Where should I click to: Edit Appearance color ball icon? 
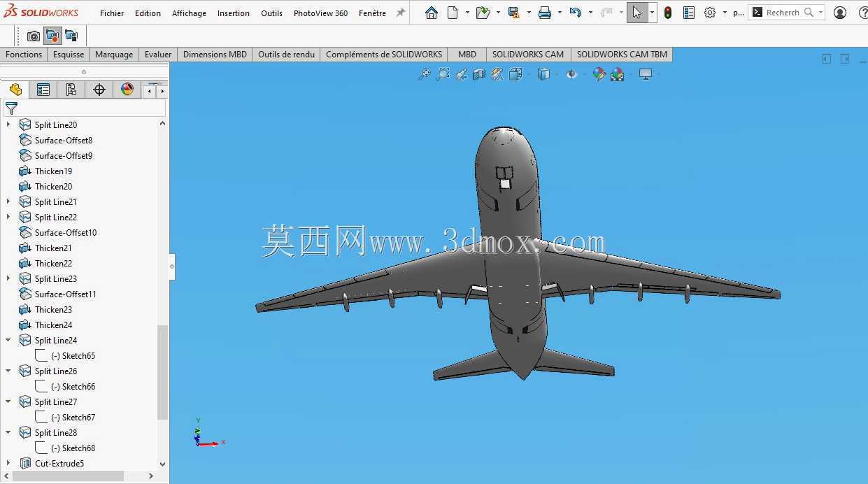[599, 74]
